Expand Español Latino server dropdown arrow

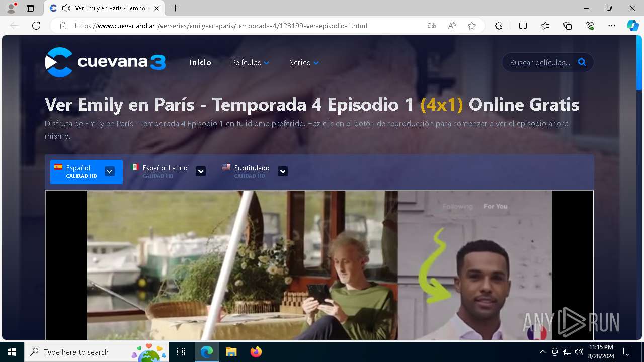[201, 171]
